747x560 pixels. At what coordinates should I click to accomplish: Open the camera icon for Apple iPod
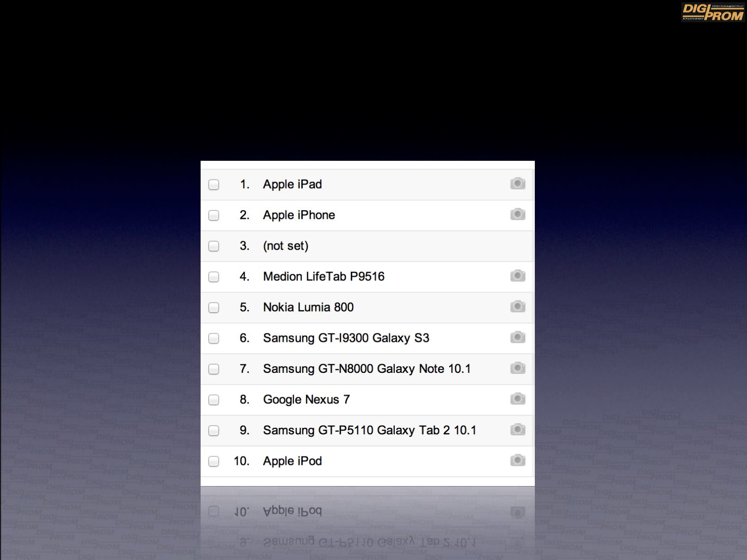tap(518, 460)
